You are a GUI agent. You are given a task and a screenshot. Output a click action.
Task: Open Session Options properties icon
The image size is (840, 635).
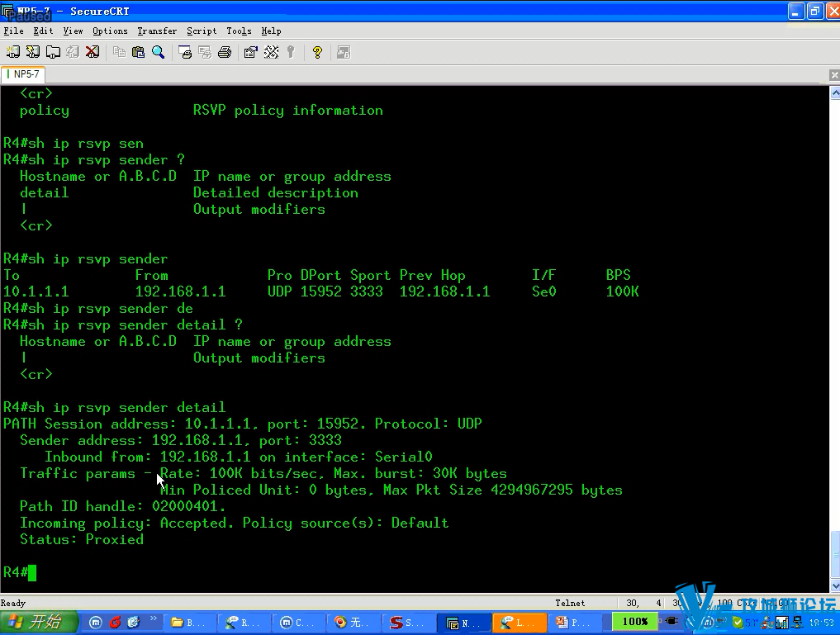[x=251, y=52]
